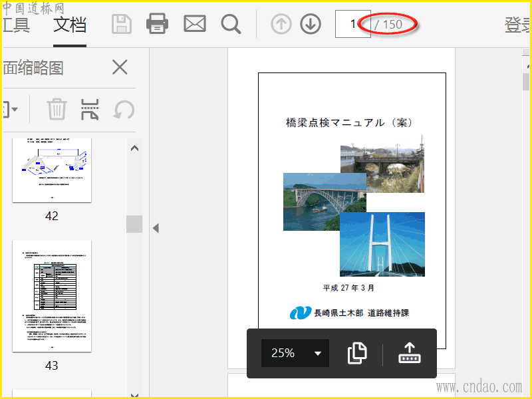
Task: Close the page thumbnails panel
Action: [120, 67]
